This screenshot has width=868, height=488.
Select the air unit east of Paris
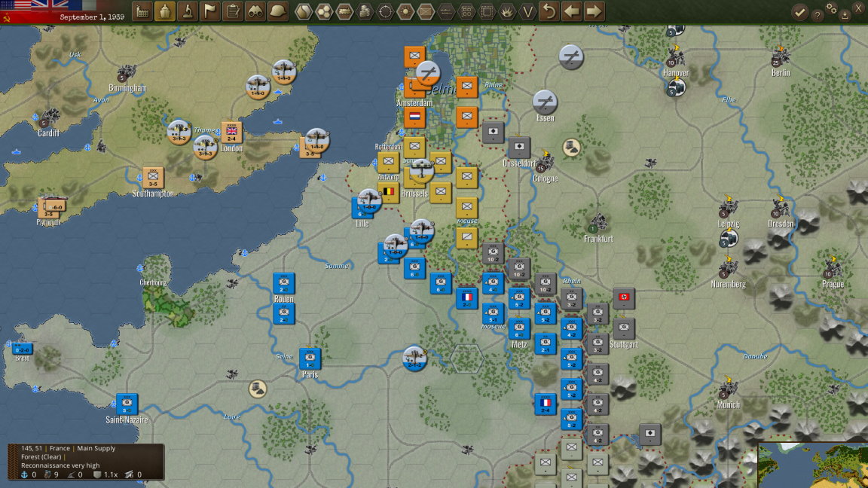pos(414,358)
